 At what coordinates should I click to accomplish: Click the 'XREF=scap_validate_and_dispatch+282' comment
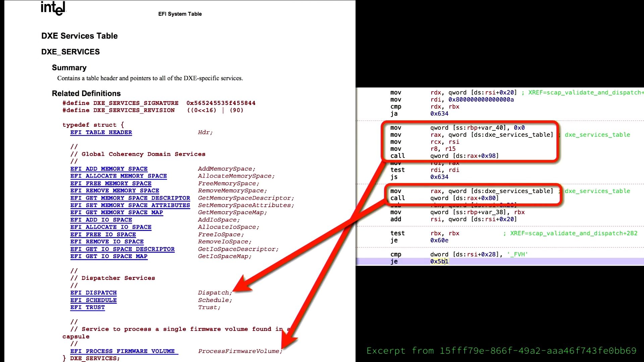coord(574,233)
